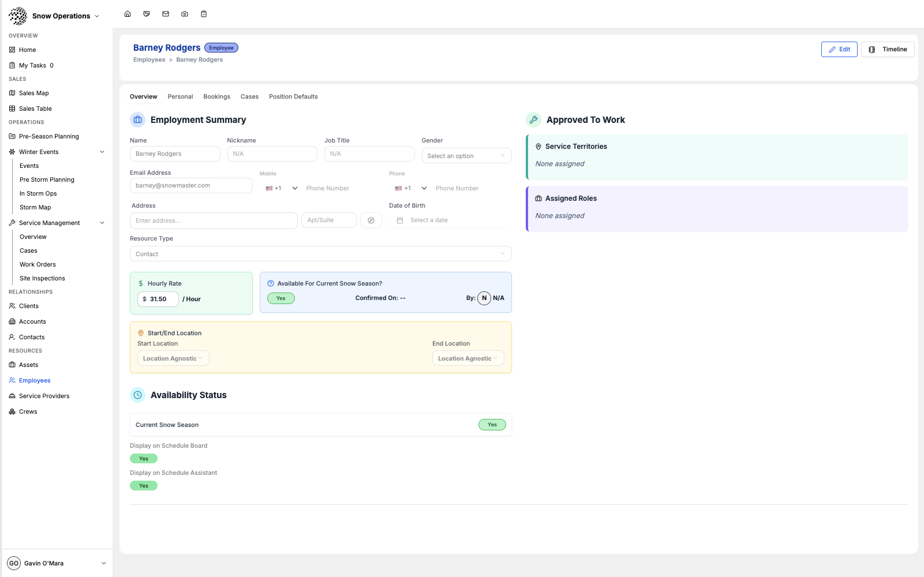This screenshot has width=924, height=577.
Task: Click the calendar icon for Date of Birth
Action: point(400,220)
